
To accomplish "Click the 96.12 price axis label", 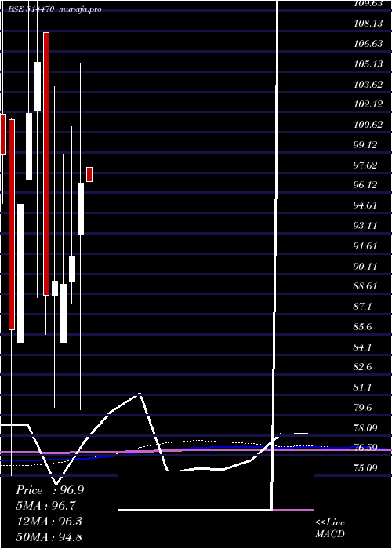I will pyautogui.click(x=365, y=185).
